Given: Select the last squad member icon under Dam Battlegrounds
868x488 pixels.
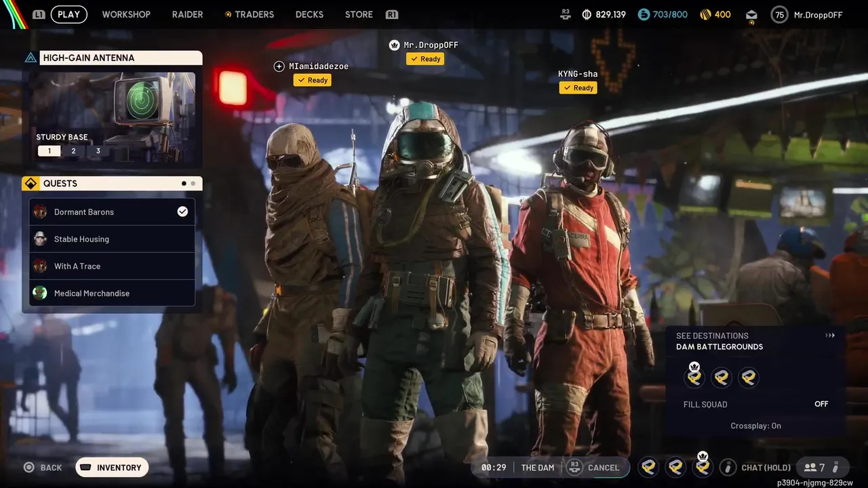Looking at the screenshot, I should [x=749, y=378].
